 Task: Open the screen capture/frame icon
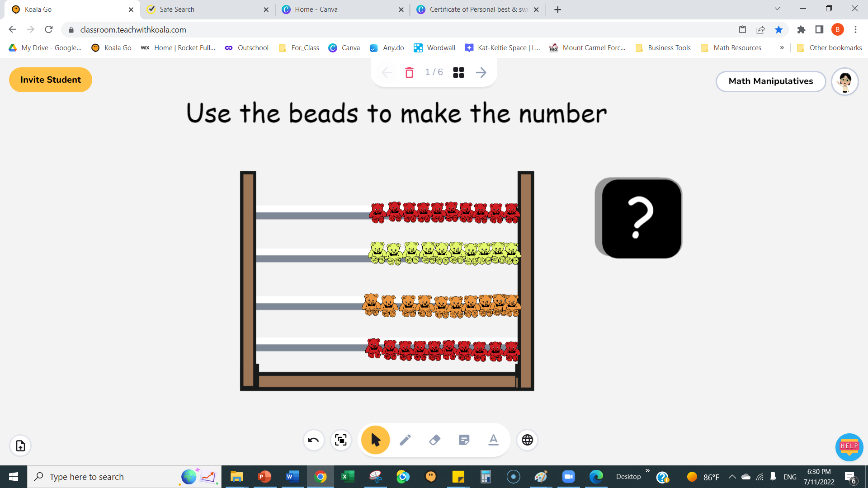point(341,440)
